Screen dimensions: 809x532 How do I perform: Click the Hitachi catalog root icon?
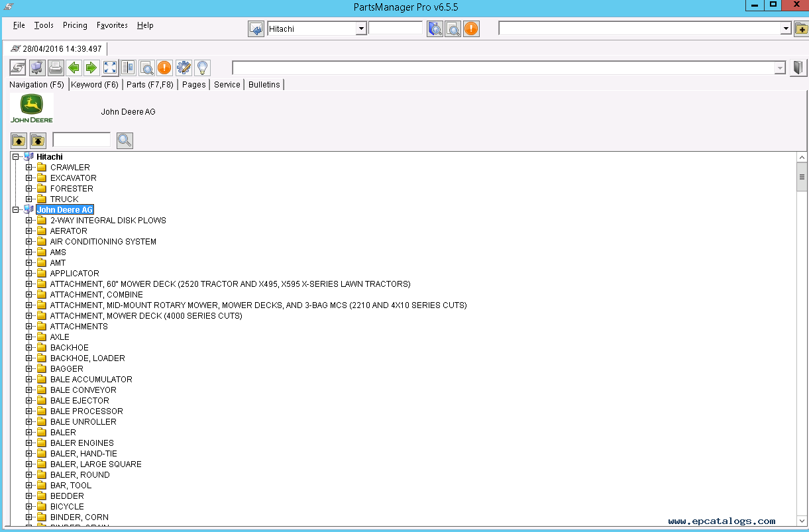(x=28, y=157)
